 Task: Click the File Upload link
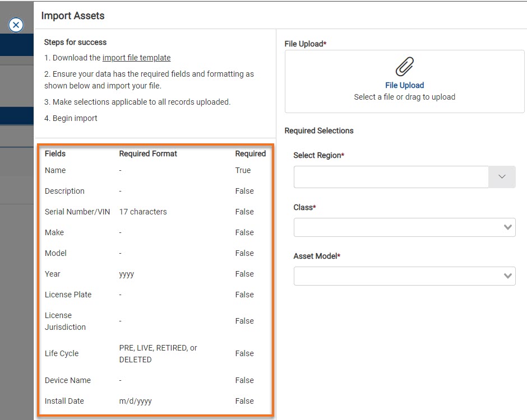coord(405,85)
